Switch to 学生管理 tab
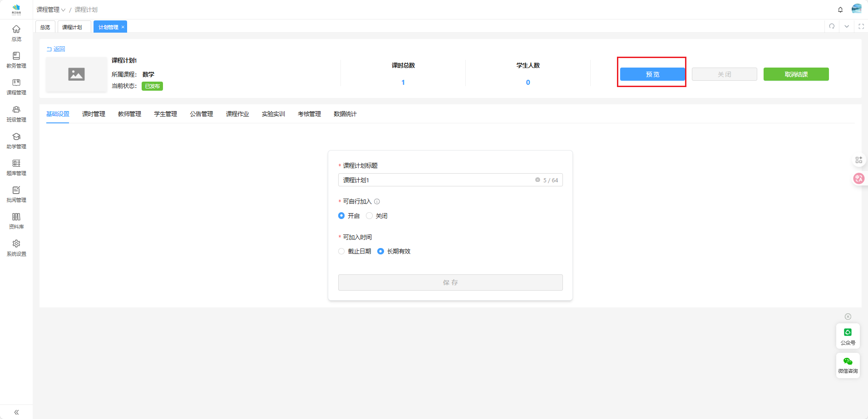Viewport: 868px width, 419px height. [165, 114]
